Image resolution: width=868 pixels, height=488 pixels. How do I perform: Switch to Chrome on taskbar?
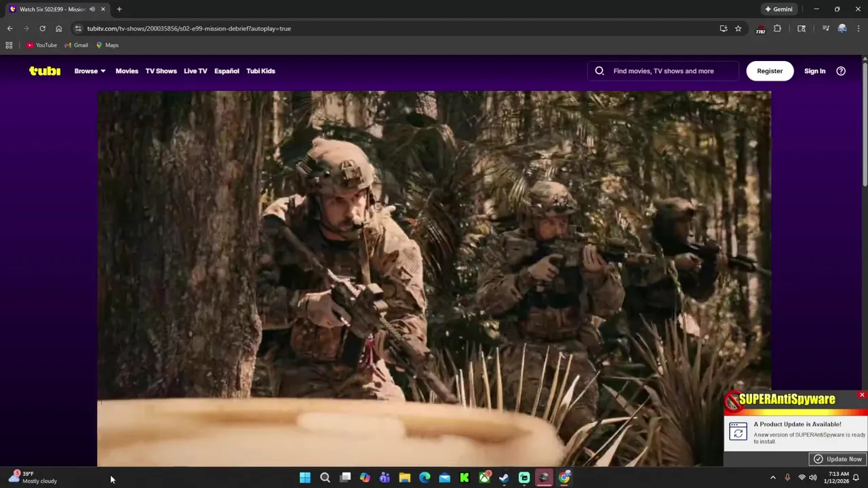[x=564, y=478]
